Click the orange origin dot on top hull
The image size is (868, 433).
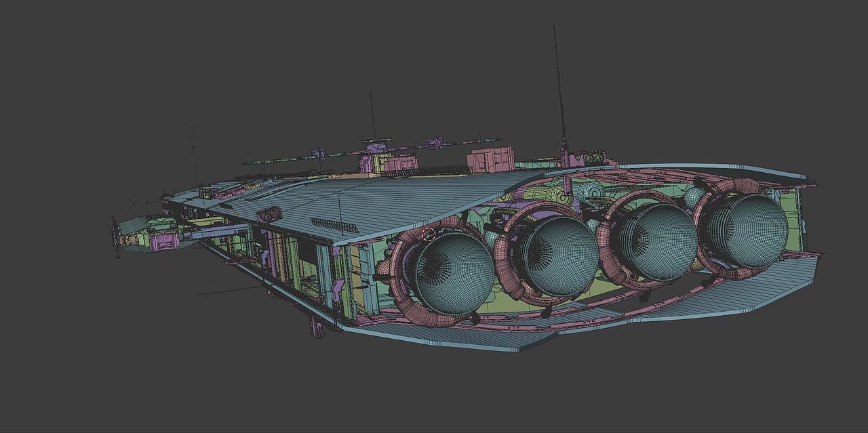pos(237,212)
